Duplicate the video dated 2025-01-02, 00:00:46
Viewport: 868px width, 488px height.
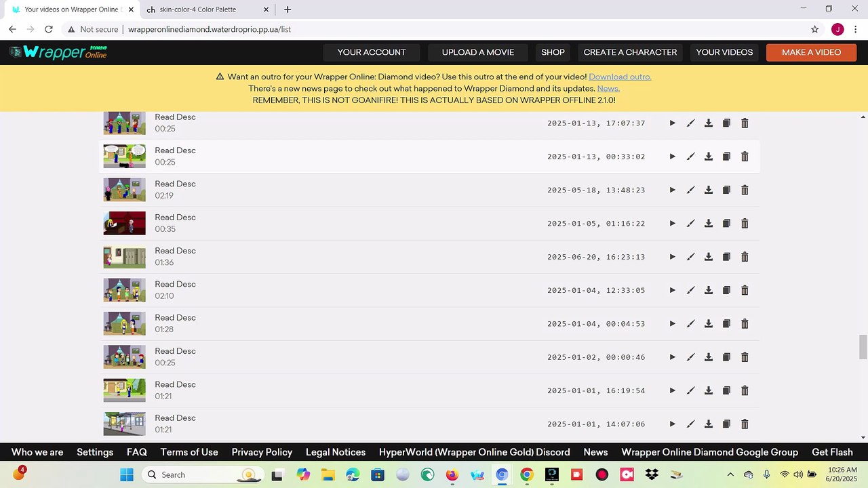(726, 357)
